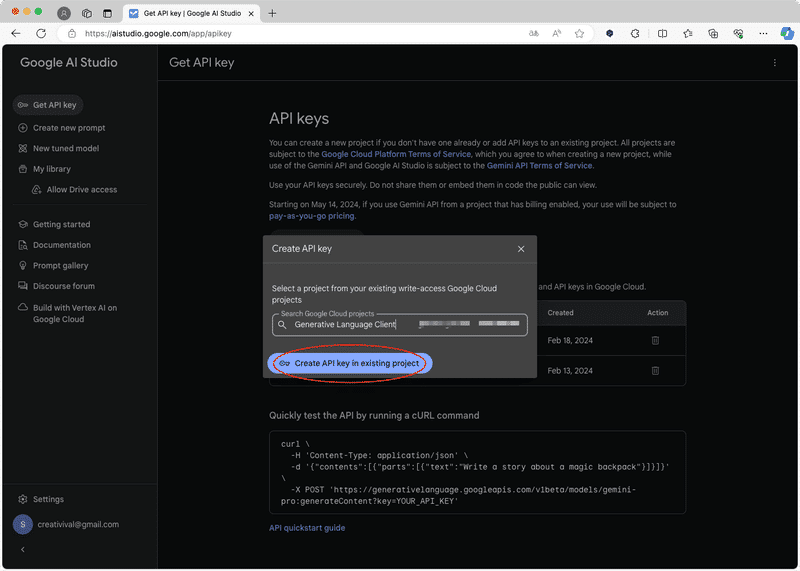The width and height of the screenshot is (800, 571).
Task: Close the Get API key browser tab
Action: pos(251,14)
